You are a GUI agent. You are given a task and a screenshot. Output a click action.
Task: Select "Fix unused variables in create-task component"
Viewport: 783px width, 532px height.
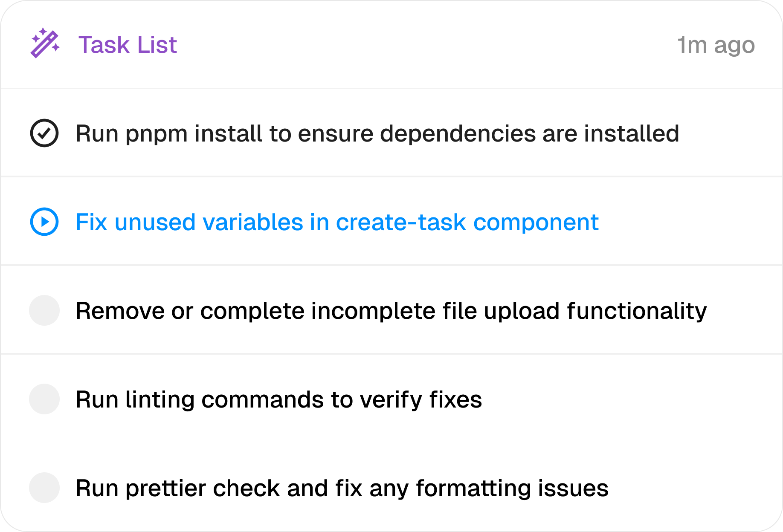(x=337, y=222)
